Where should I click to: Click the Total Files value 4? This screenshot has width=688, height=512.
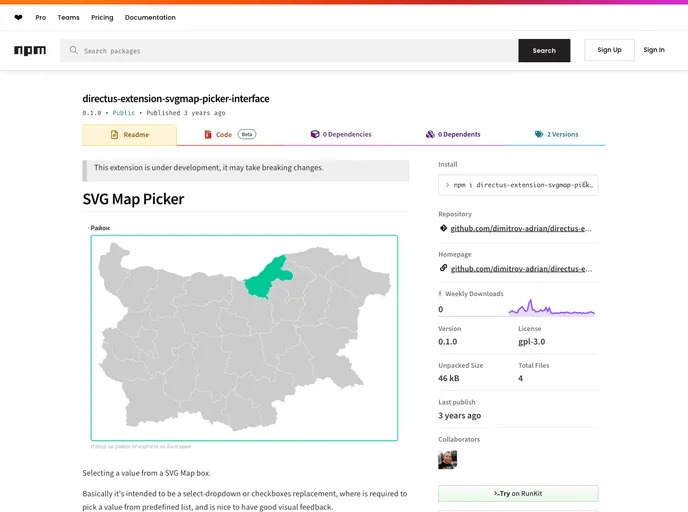pos(520,378)
